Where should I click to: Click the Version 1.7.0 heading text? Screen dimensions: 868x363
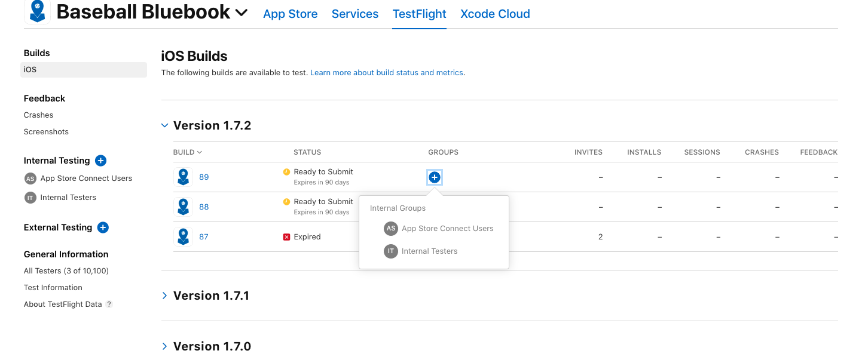coord(212,346)
